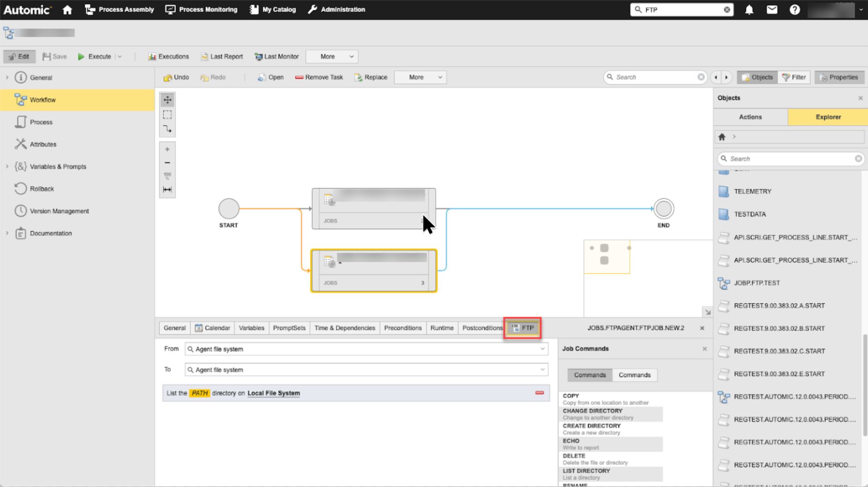868x487 pixels.
Task: Expand the Documentation section
Action: point(7,233)
